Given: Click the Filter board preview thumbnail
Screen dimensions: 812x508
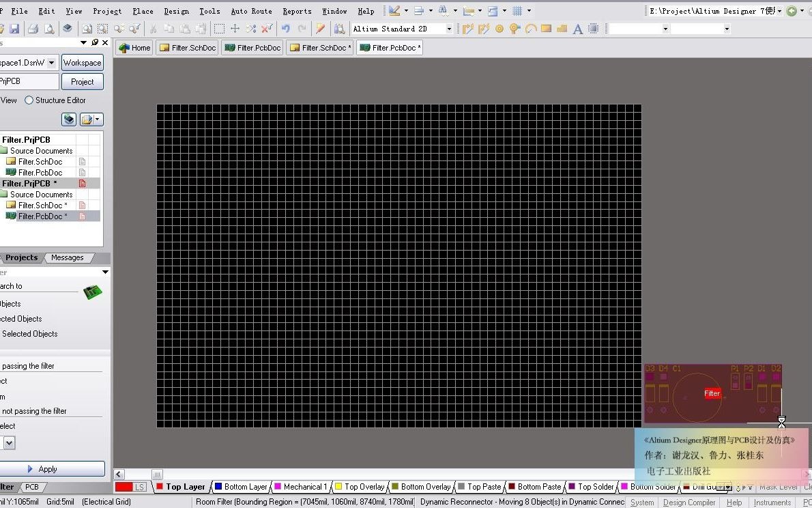Looking at the screenshot, I should [x=713, y=394].
